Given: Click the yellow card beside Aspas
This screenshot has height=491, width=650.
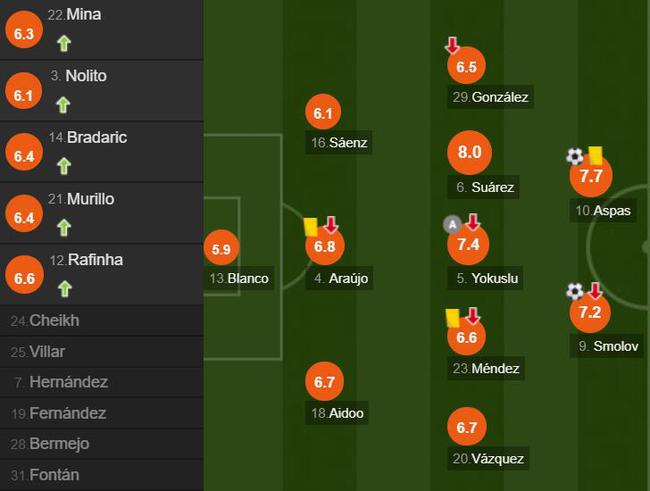Looking at the screenshot, I should (x=595, y=155).
